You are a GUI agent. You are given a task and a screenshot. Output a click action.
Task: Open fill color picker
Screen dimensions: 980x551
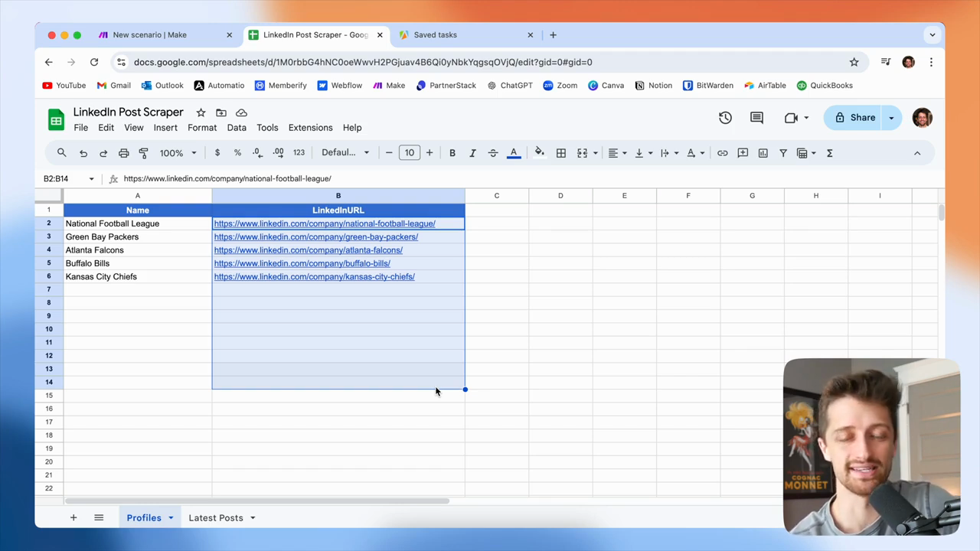pos(540,153)
